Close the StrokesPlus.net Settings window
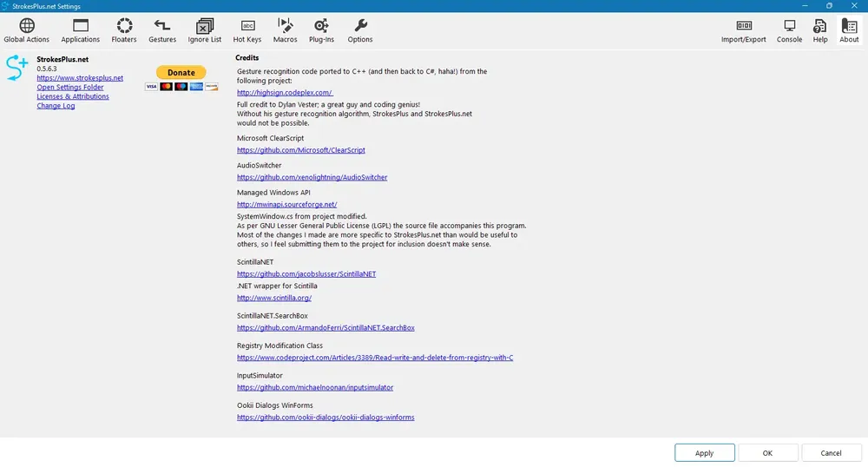The height and width of the screenshot is (467, 868). (854, 5)
